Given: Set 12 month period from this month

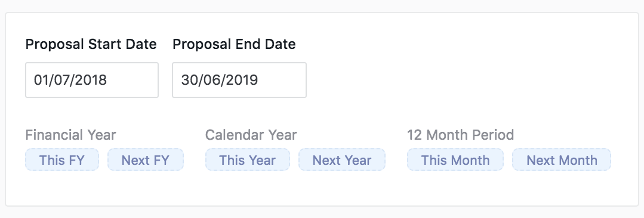Looking at the screenshot, I should (x=455, y=159).
